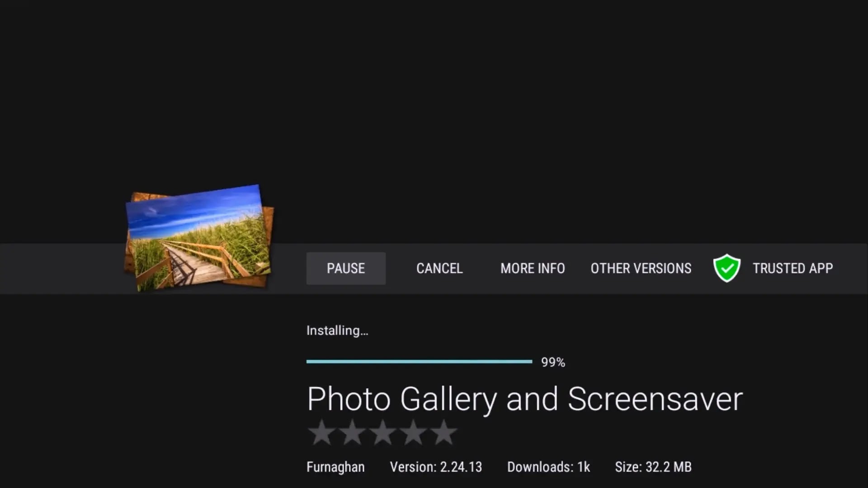The image size is (868, 488).
Task: Click the Furnaghan developer name
Action: (x=335, y=467)
